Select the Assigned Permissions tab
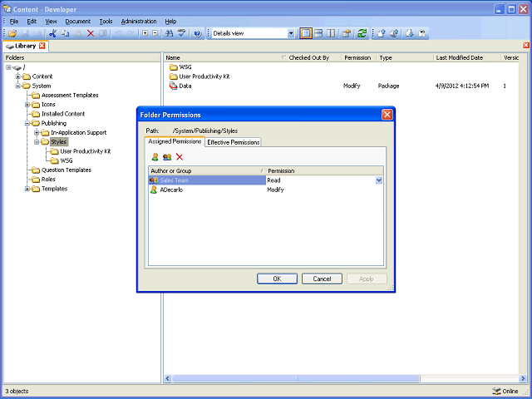The image size is (532, 399). (175, 141)
